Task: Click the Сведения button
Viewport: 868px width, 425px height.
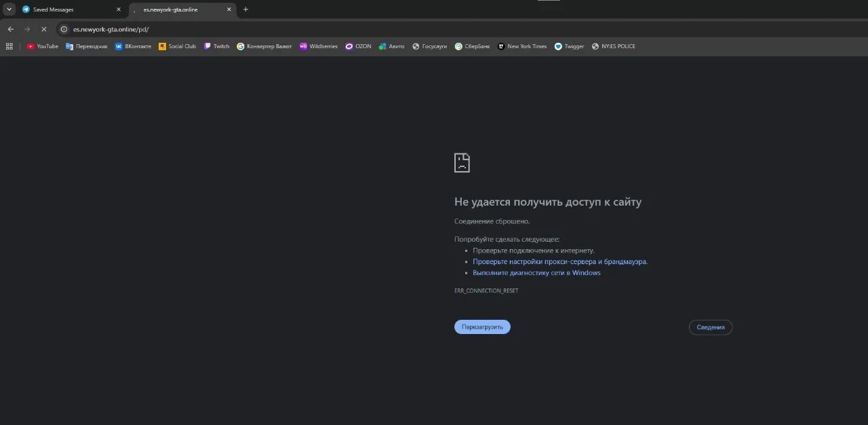Action: pos(711,327)
